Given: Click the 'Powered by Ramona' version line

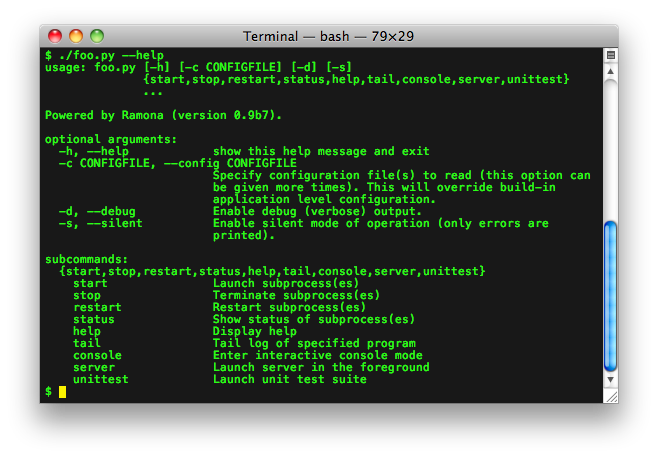Looking at the screenshot, I should (x=163, y=115).
